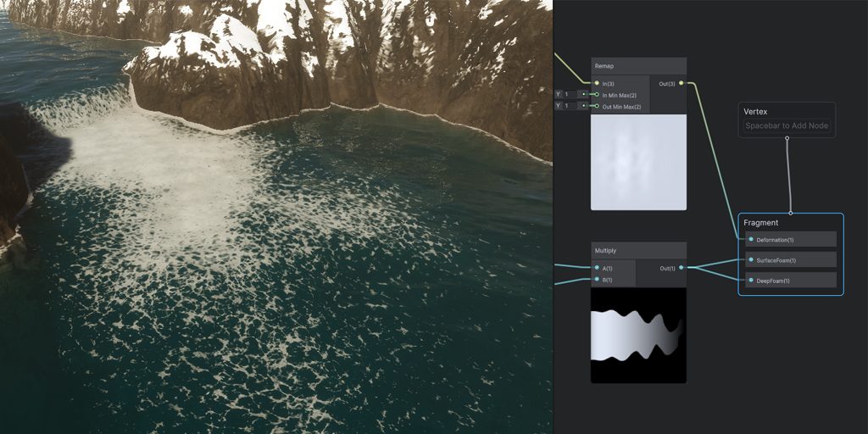Image resolution: width=868 pixels, height=434 pixels.
Task: Click the Multiply node foam mask preview
Action: (x=638, y=335)
